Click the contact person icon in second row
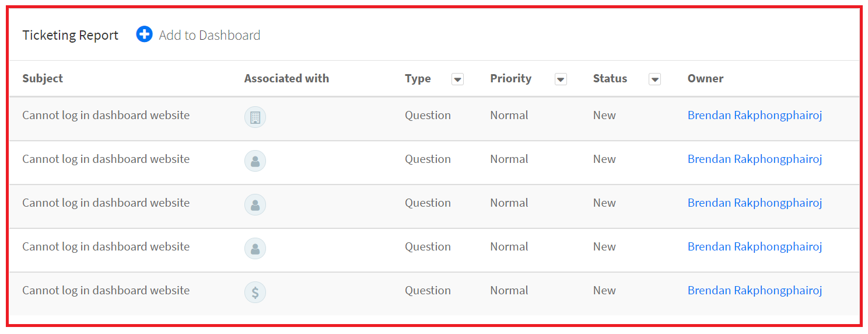This screenshot has width=868, height=334. tap(255, 161)
